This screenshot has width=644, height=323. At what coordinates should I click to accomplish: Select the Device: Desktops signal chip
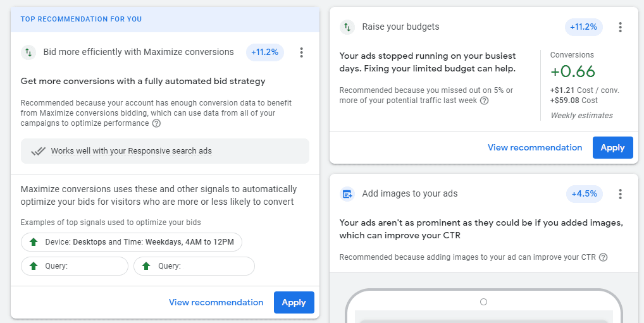(x=132, y=242)
